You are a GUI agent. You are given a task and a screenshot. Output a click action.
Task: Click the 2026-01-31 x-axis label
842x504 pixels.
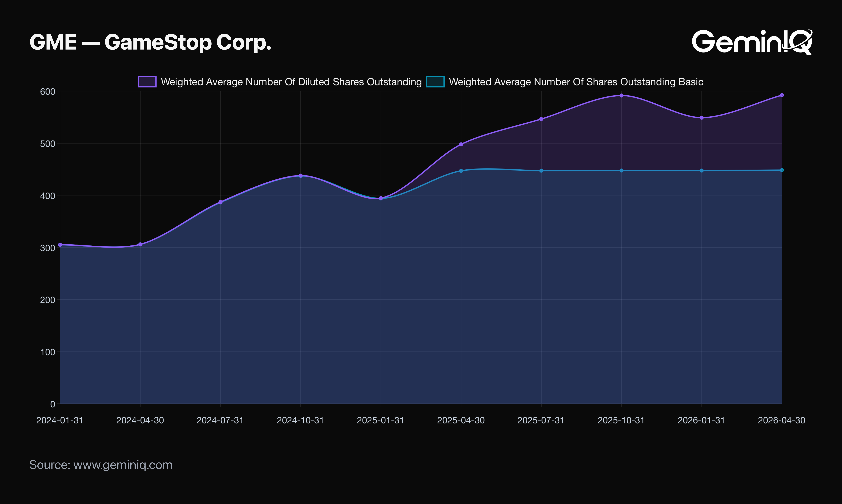[701, 420]
